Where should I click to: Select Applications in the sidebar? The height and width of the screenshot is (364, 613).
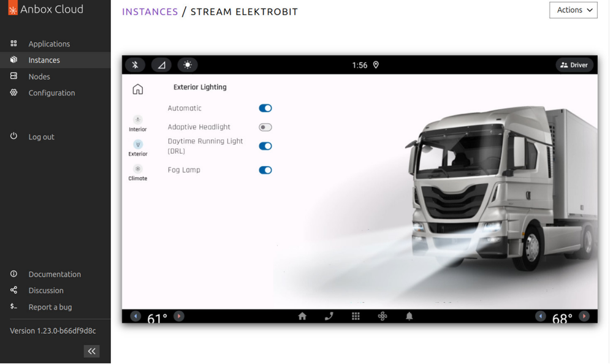click(49, 44)
